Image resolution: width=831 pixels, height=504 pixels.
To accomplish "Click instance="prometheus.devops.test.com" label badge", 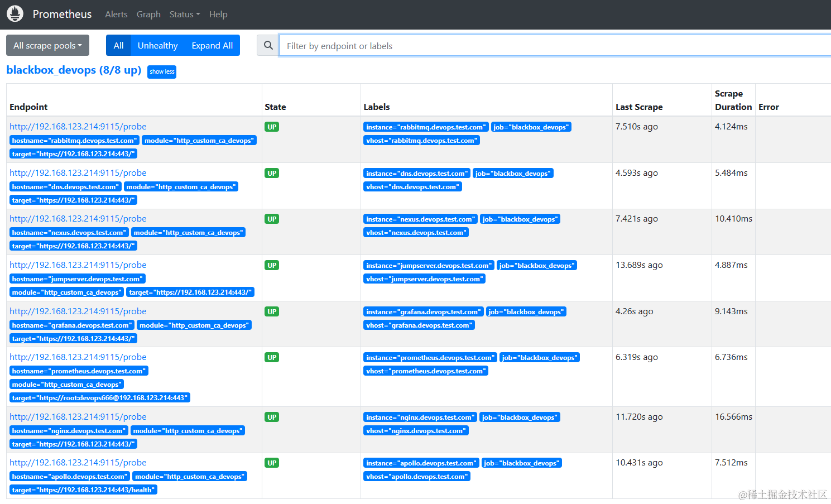I will click(430, 358).
